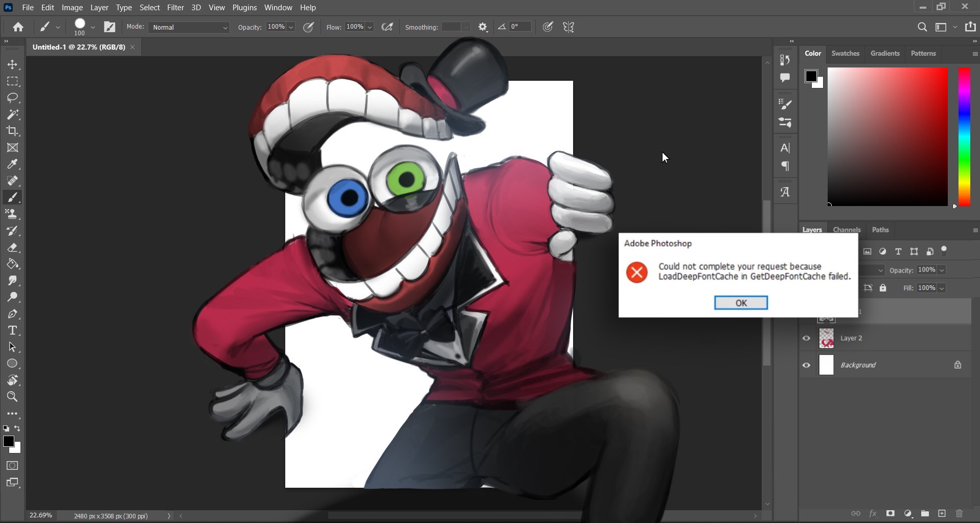Select the Crop tool

[x=12, y=131]
